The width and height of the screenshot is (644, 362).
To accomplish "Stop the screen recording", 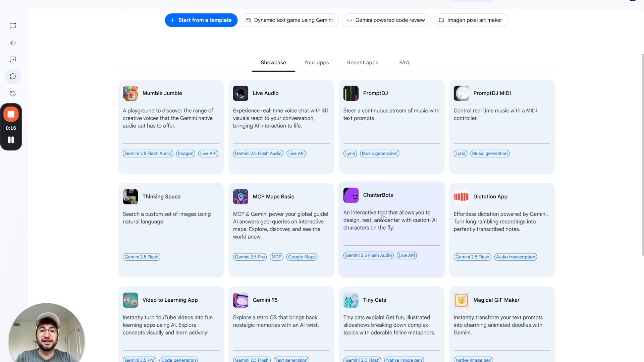I will (11, 114).
